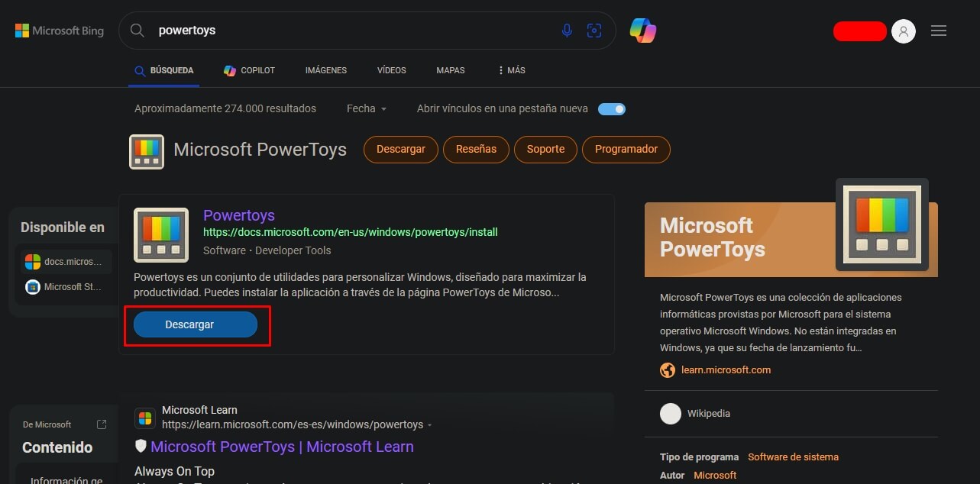Switch to the COPILOT tab
980x484 pixels.
pyautogui.click(x=249, y=70)
